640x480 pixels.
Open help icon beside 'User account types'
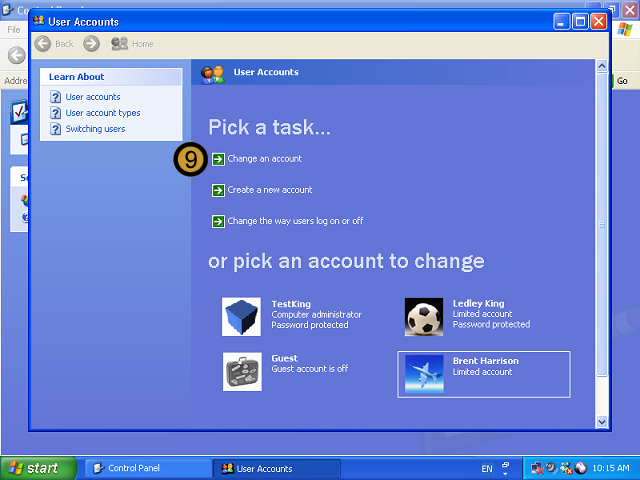tap(56, 113)
